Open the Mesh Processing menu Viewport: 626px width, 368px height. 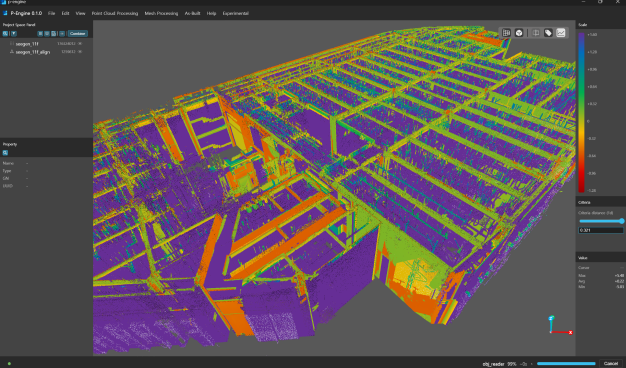tap(161, 14)
